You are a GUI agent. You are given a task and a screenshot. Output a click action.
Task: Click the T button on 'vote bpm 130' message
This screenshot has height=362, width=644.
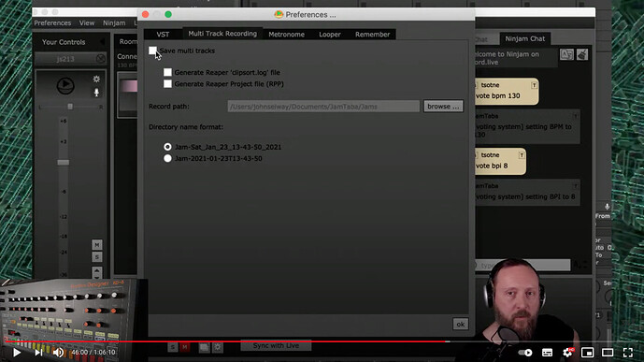click(x=534, y=85)
